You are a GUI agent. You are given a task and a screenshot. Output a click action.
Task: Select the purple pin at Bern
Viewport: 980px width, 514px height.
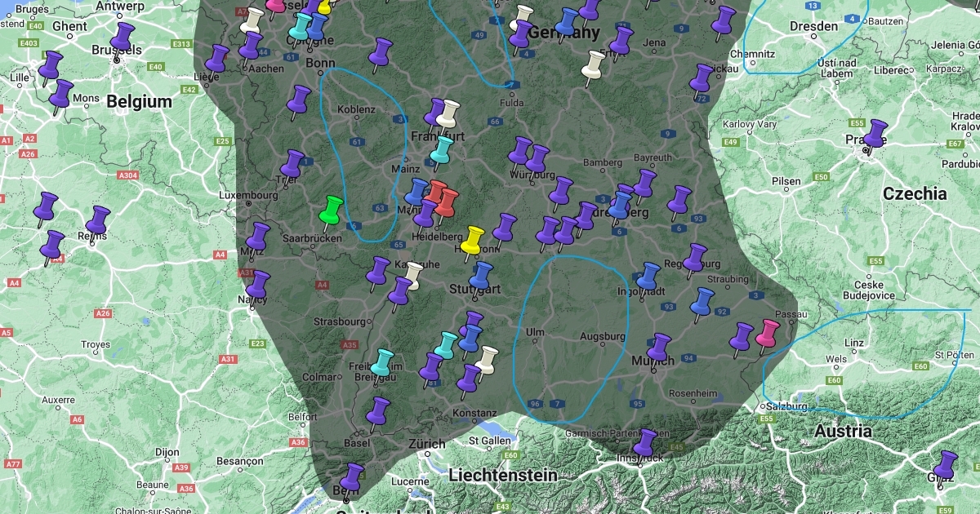352,477
